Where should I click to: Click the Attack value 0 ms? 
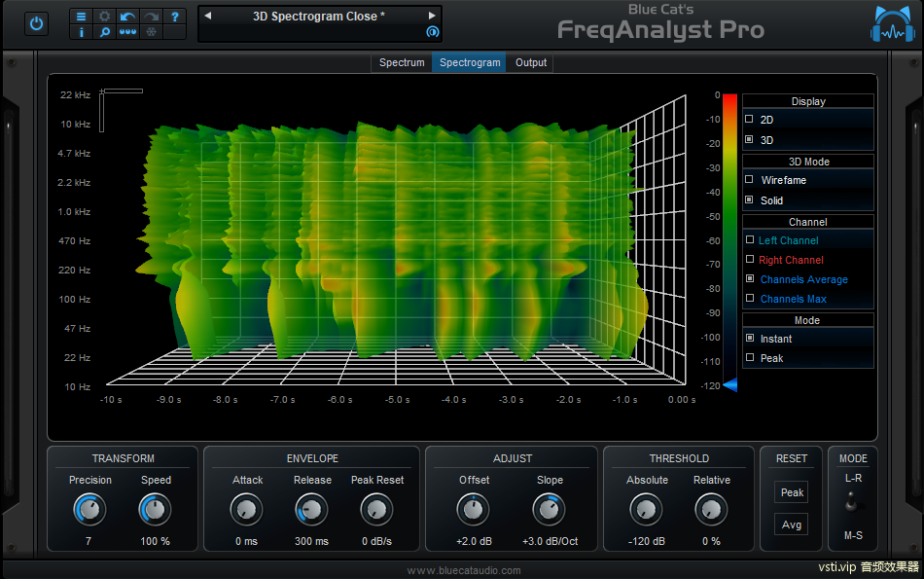pos(246,541)
